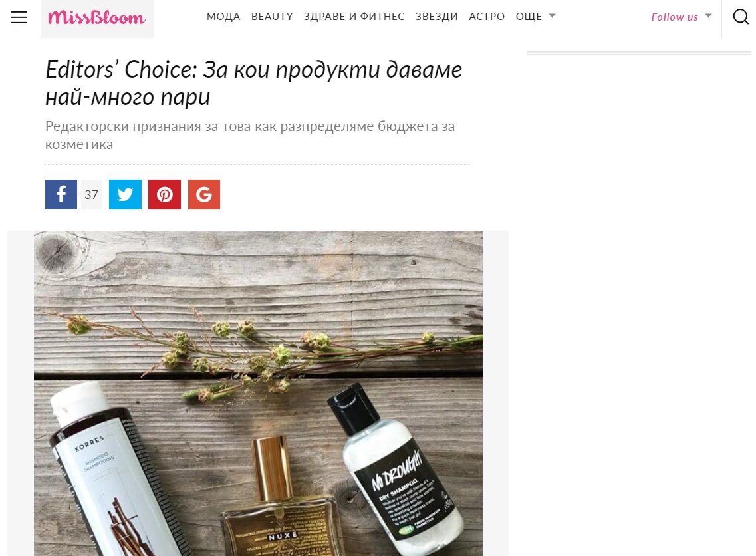Open the ЗВЕЗДИ section
756x556 pixels.
click(437, 17)
